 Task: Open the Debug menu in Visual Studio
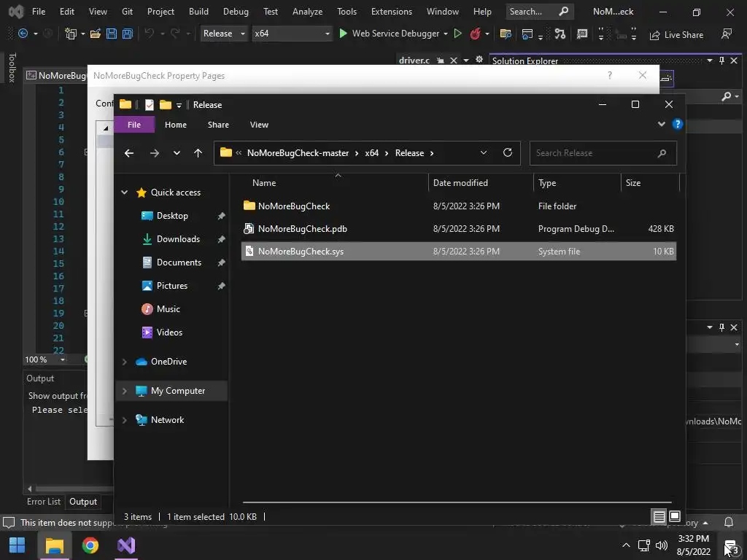pos(236,12)
